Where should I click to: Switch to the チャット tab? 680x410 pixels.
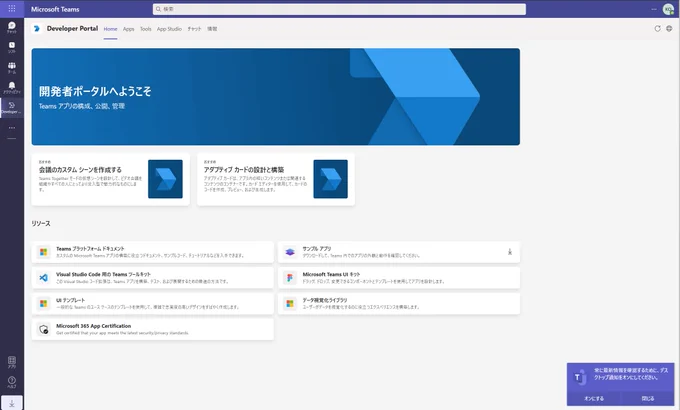194,29
